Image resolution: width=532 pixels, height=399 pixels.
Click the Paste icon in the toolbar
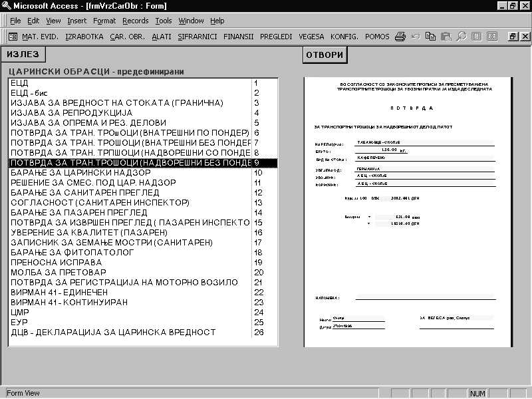click(446, 37)
